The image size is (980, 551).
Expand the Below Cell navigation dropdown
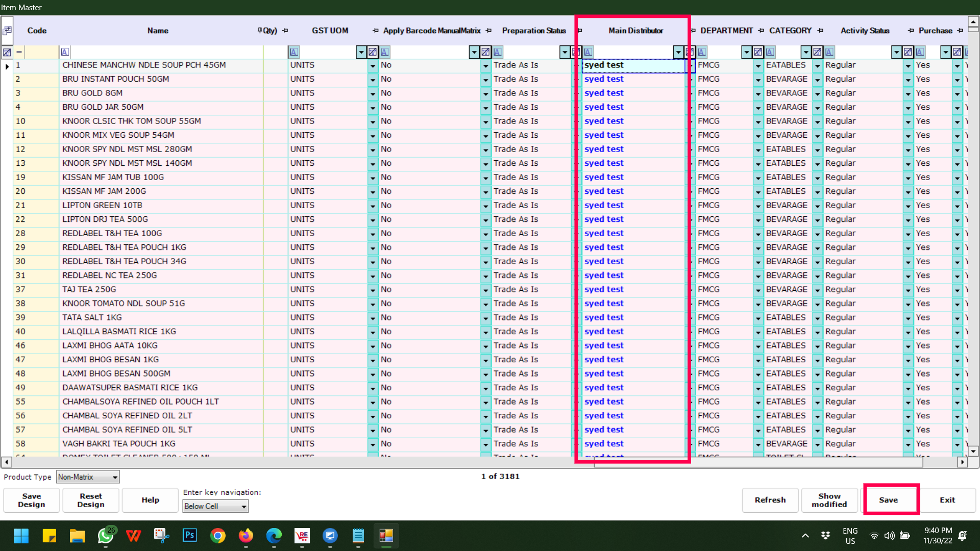click(243, 506)
